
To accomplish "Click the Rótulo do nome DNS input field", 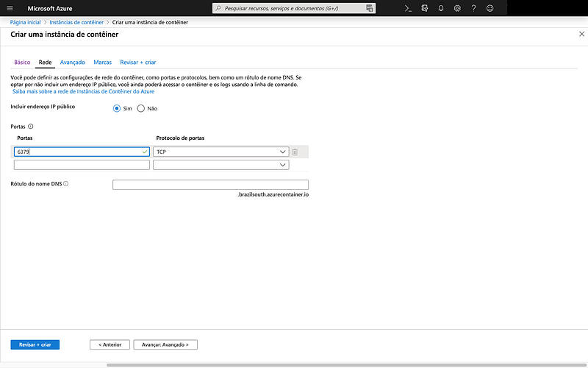I will (210, 185).
